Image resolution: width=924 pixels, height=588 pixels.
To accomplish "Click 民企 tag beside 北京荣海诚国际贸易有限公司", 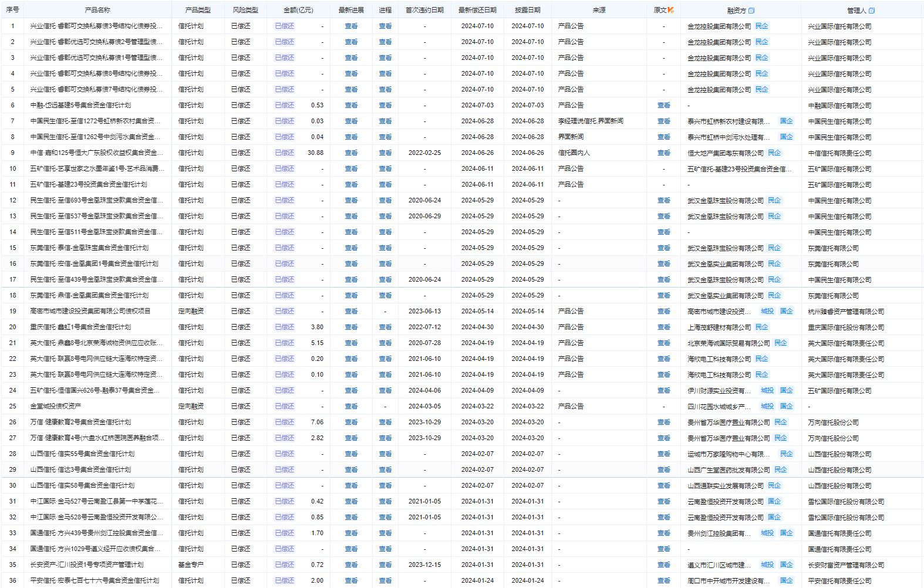I will click(x=781, y=343).
